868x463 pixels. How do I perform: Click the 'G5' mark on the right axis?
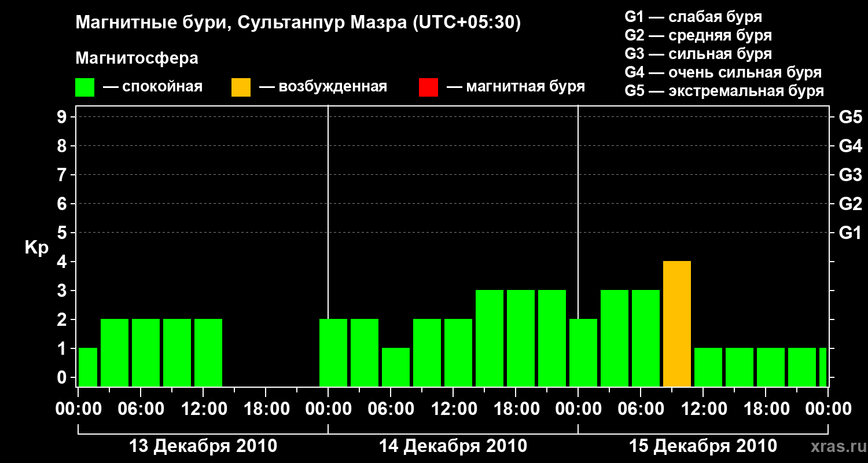pos(851,117)
